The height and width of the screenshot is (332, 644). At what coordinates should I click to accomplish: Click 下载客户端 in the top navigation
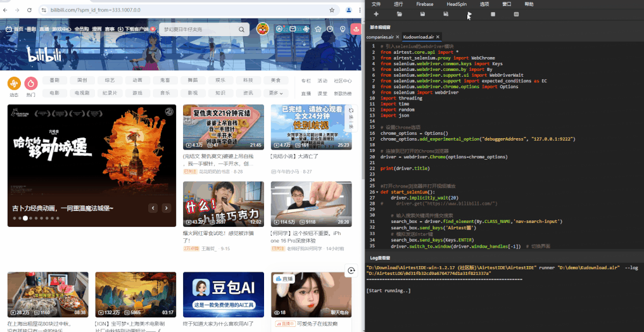click(x=136, y=29)
